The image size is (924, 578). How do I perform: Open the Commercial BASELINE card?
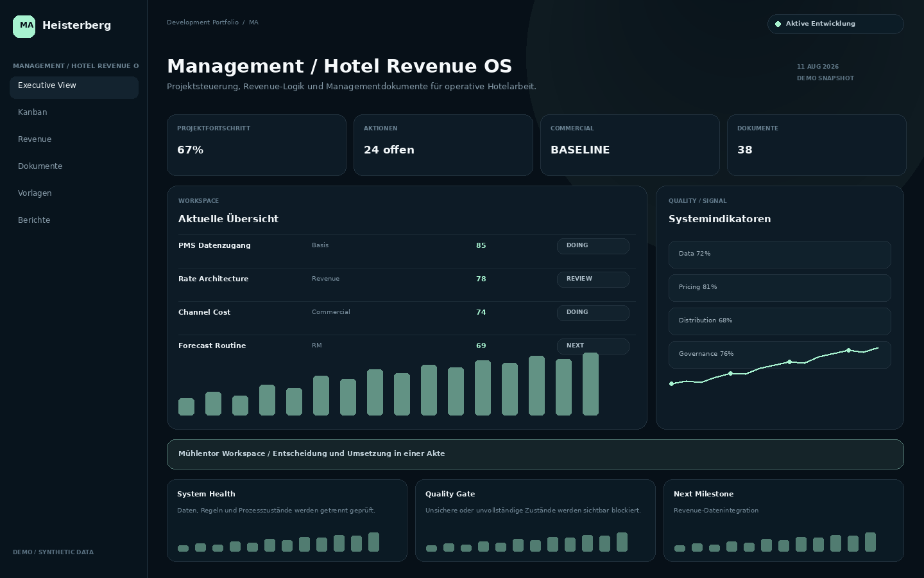tap(630, 145)
